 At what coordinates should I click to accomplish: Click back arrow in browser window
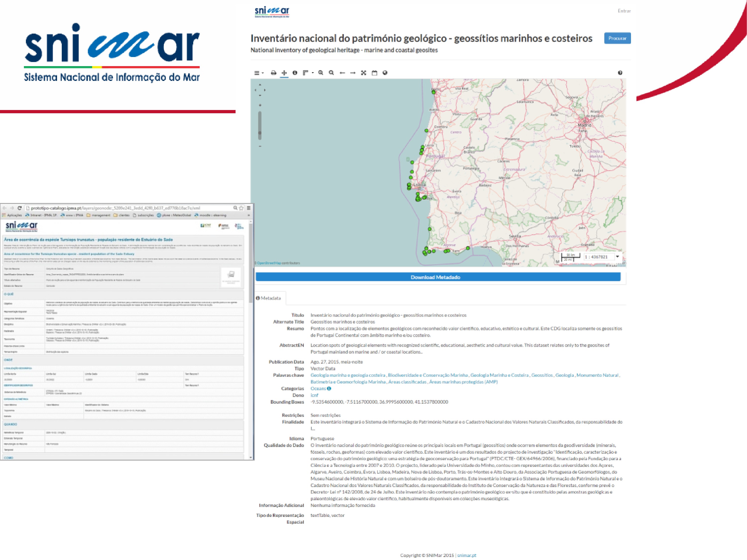point(5,208)
